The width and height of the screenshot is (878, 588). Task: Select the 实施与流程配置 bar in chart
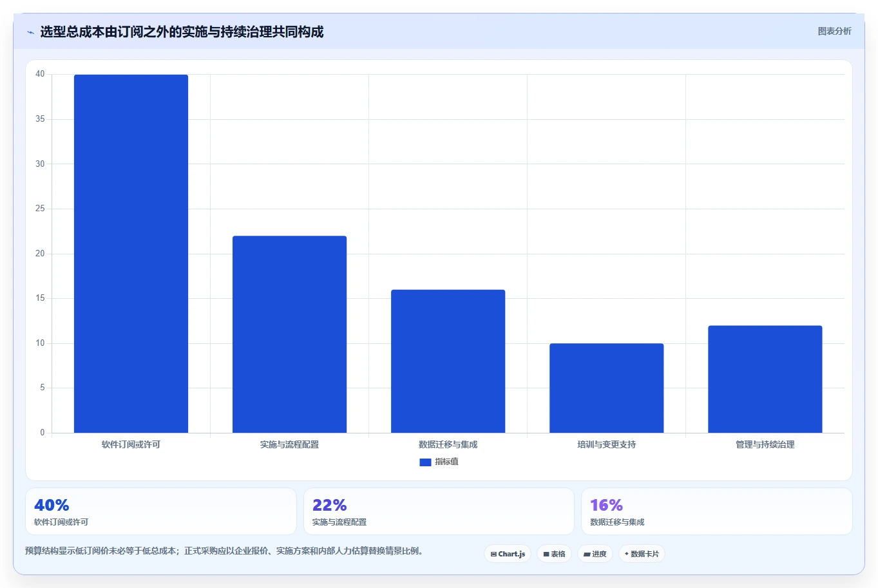(x=289, y=334)
